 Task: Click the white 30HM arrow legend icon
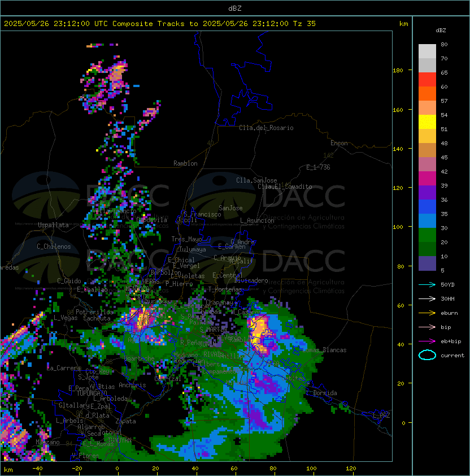[427, 298]
